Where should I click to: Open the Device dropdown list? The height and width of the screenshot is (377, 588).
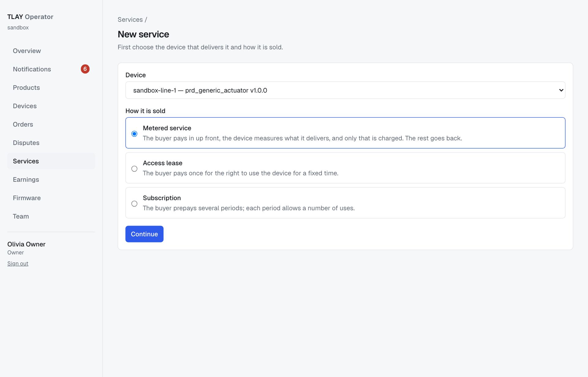pos(345,90)
